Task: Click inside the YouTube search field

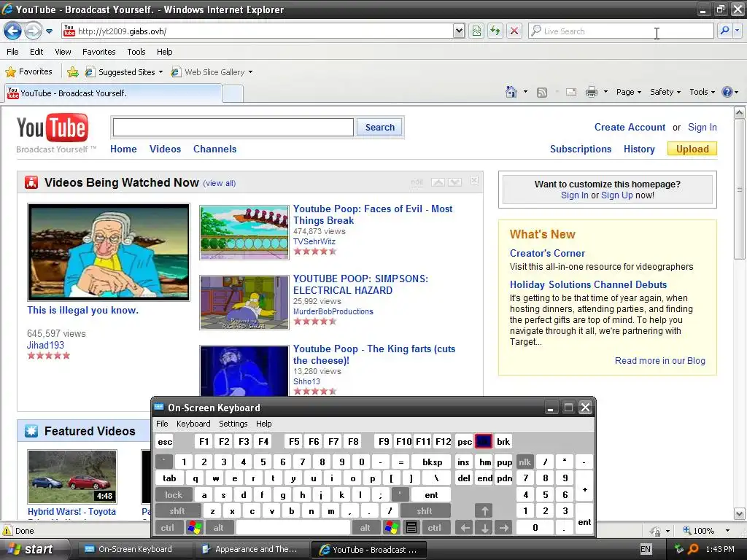Action: [233, 128]
